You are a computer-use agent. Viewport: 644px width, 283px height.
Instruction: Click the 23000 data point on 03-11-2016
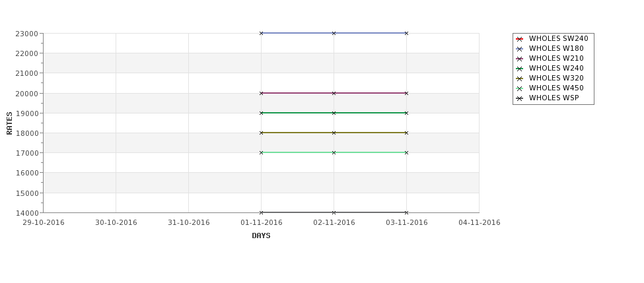coord(406,33)
